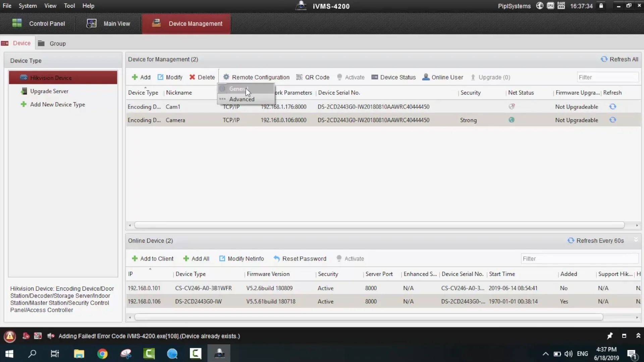Click management list horizontal scrollbar
This screenshot has width=644, height=362.
point(379,225)
